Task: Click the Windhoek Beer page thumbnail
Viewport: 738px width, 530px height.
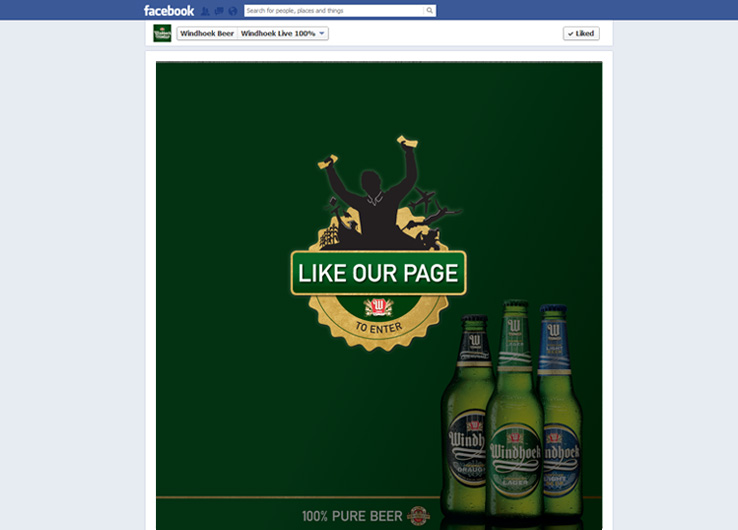Action: click(x=162, y=33)
